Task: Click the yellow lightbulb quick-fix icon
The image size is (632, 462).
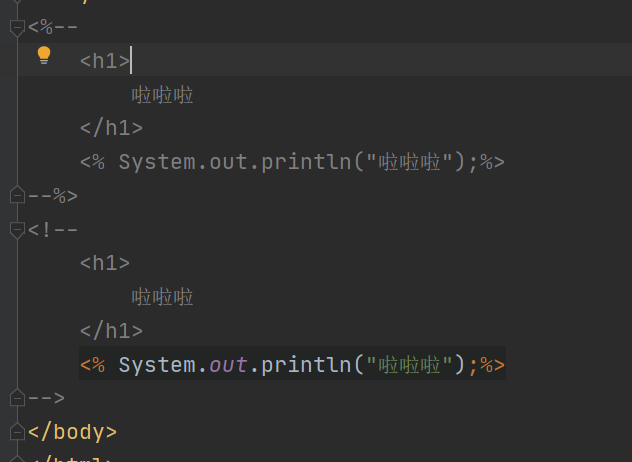Action: [44, 55]
